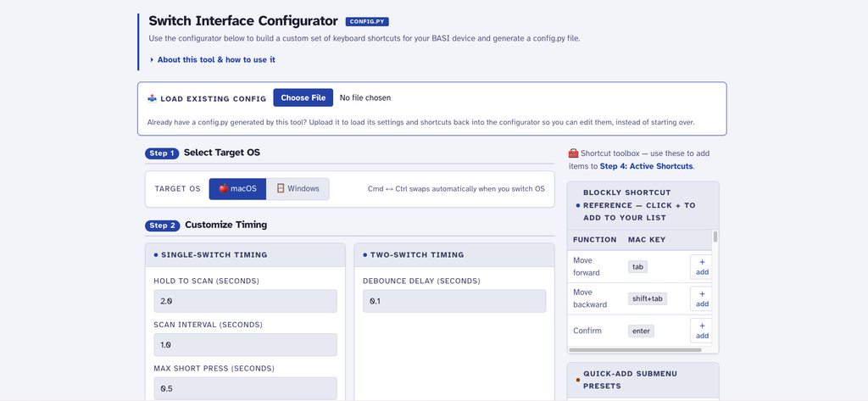Click the 'tab' key label
868x401 pixels.
point(637,267)
